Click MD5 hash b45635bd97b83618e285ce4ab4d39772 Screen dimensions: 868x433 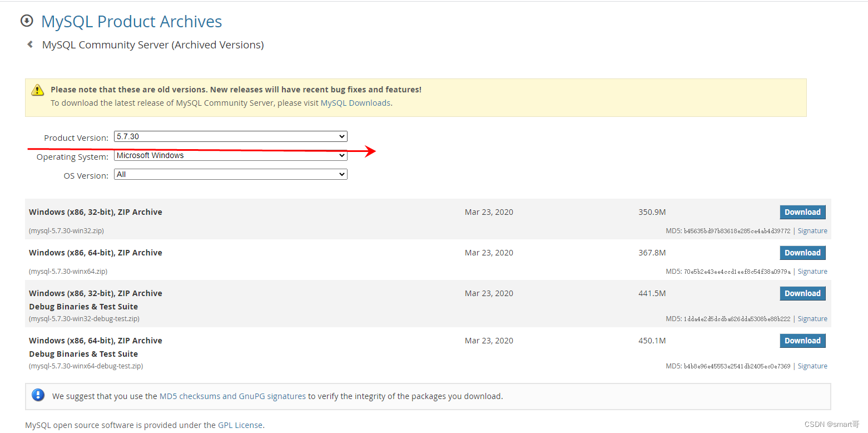pyautogui.click(x=737, y=231)
